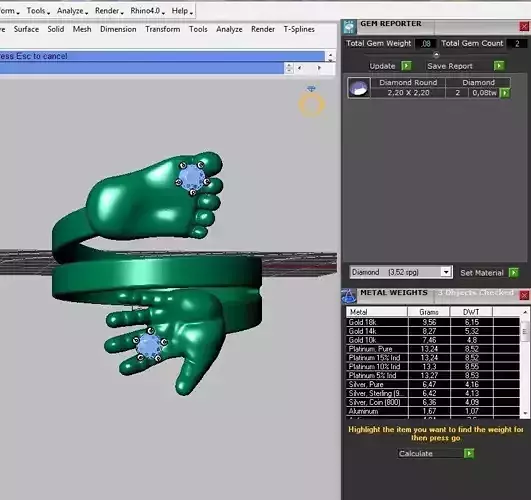
Task: Click the green Update arrow button
Action: point(406,66)
